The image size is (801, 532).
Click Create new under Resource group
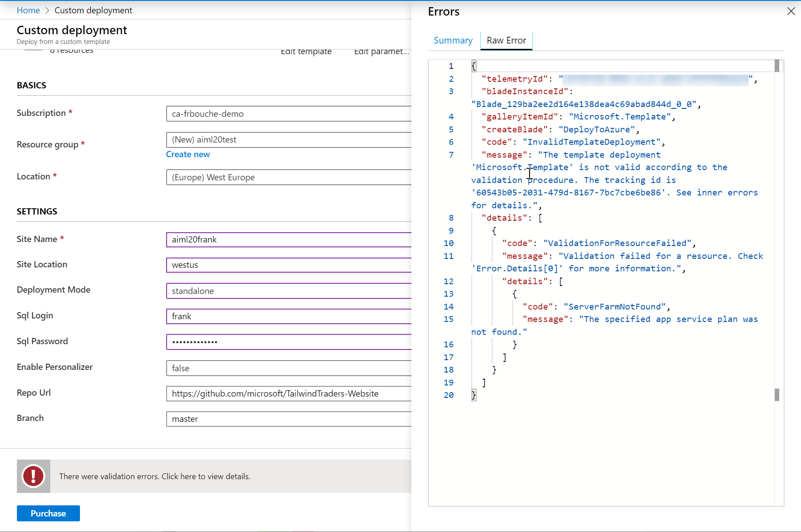(187, 154)
